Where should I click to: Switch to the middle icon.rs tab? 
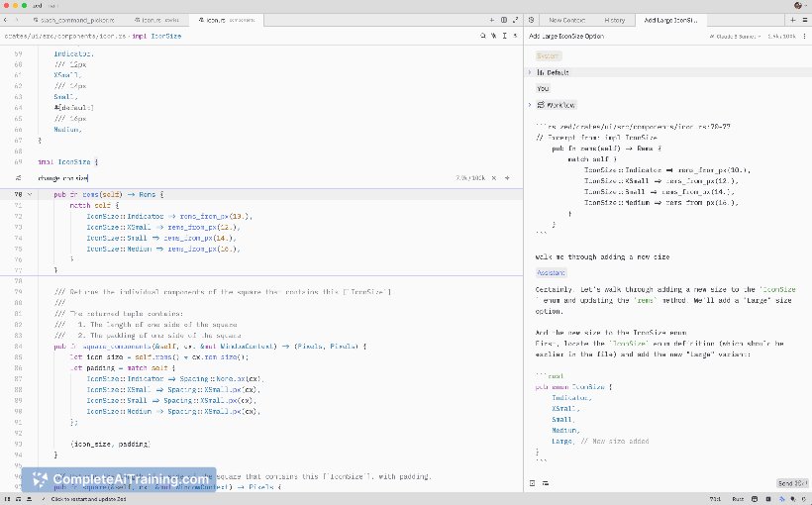pos(156,20)
